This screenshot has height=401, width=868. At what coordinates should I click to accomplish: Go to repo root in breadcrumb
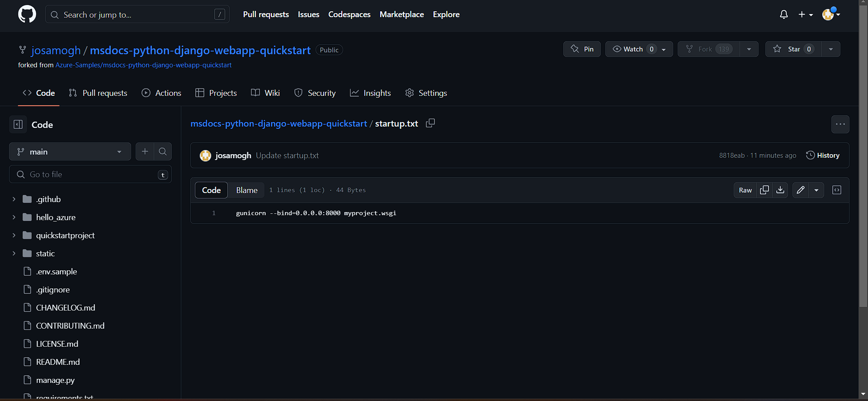click(278, 123)
